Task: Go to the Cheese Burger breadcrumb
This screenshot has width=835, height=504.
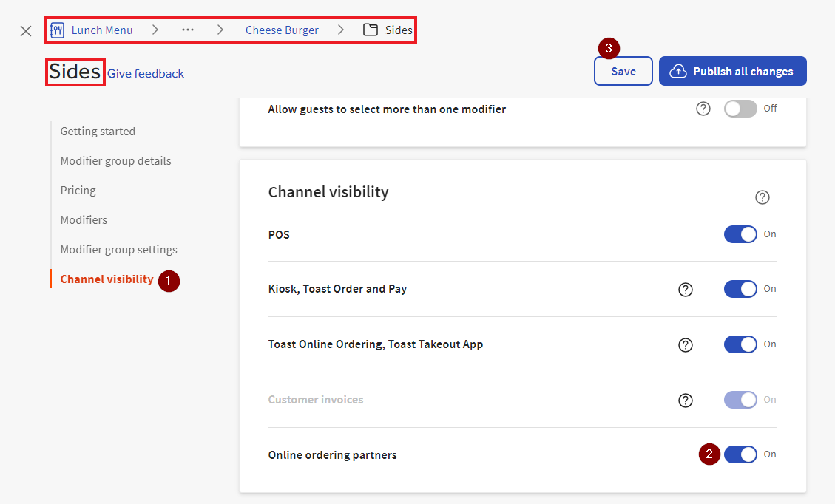Action: pos(282,30)
